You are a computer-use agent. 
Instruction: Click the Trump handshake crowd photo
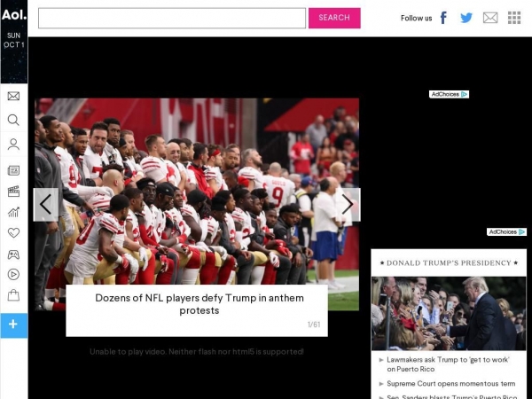(449, 314)
